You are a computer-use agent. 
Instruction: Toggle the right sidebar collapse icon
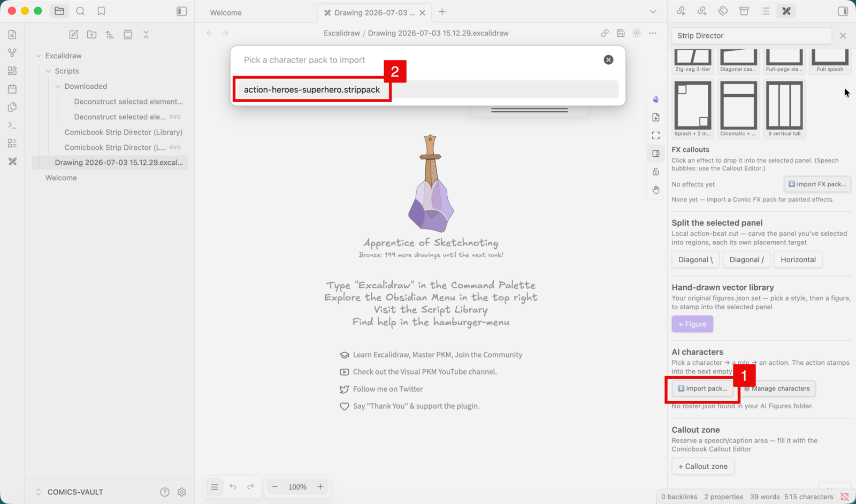click(843, 11)
